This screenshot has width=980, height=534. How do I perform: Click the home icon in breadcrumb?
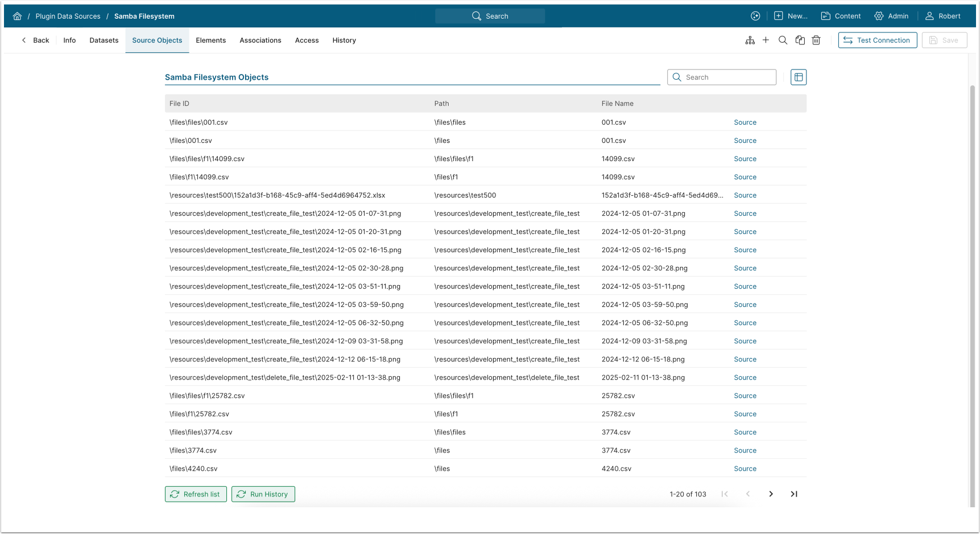click(18, 16)
